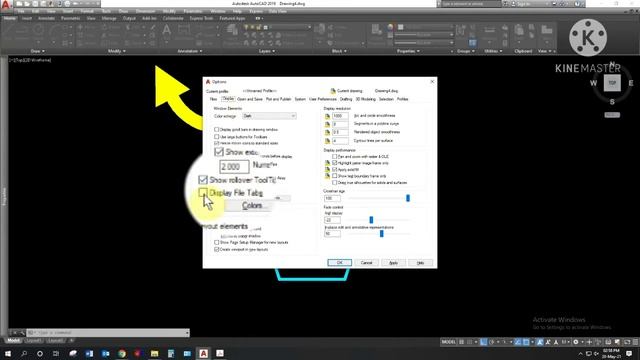
Task: Click the Plot icon in the quick access toolbar
Action: [x=67, y=4]
